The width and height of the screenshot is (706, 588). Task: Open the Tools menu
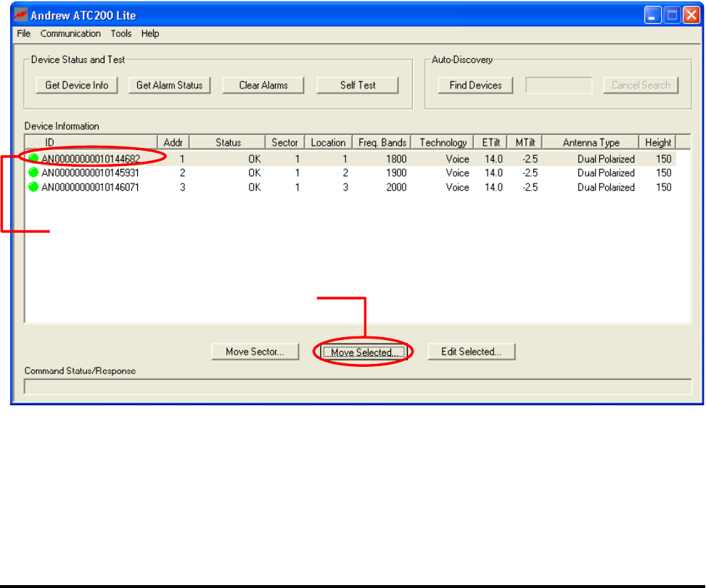121,34
